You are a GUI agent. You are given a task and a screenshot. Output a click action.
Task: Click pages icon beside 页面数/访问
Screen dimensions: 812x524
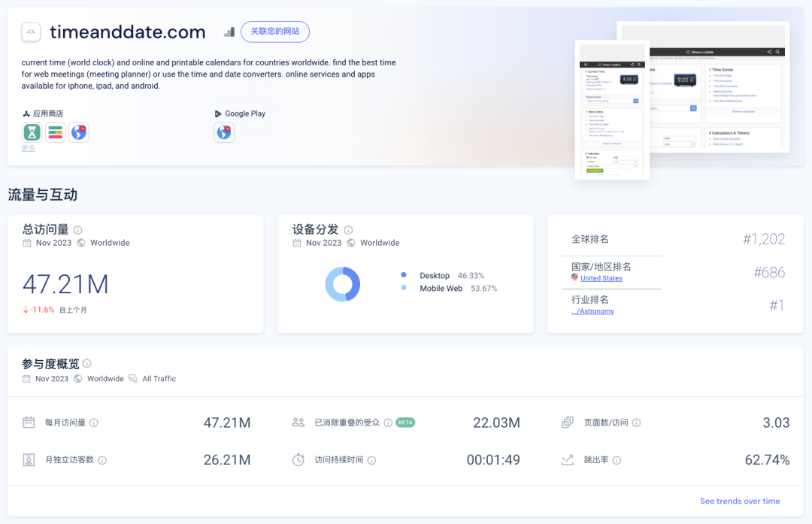[x=568, y=423]
